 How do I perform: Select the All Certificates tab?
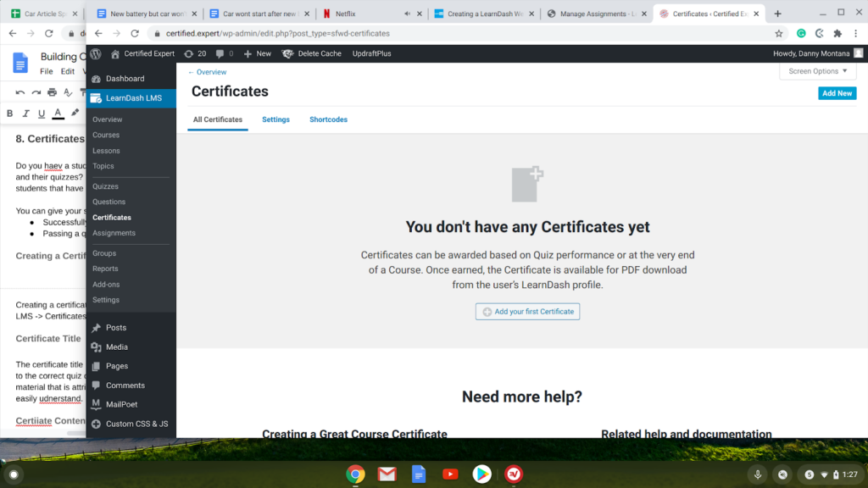[x=218, y=119]
